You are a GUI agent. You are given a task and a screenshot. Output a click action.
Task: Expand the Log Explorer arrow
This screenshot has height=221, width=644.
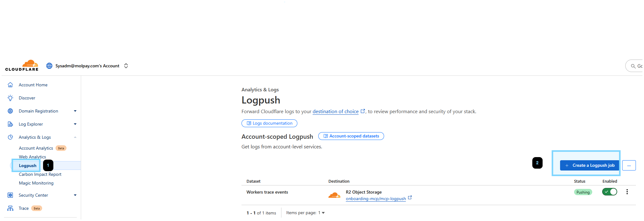pos(75,124)
